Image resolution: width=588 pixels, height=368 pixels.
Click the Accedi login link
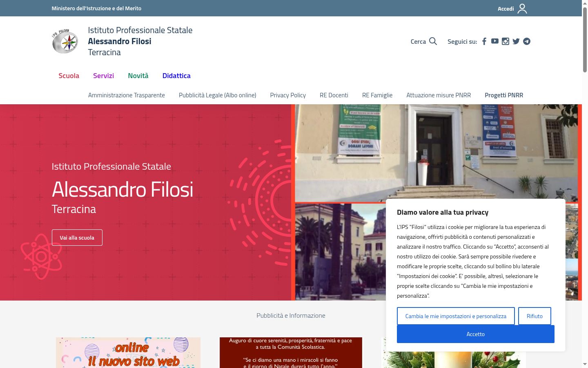click(506, 9)
